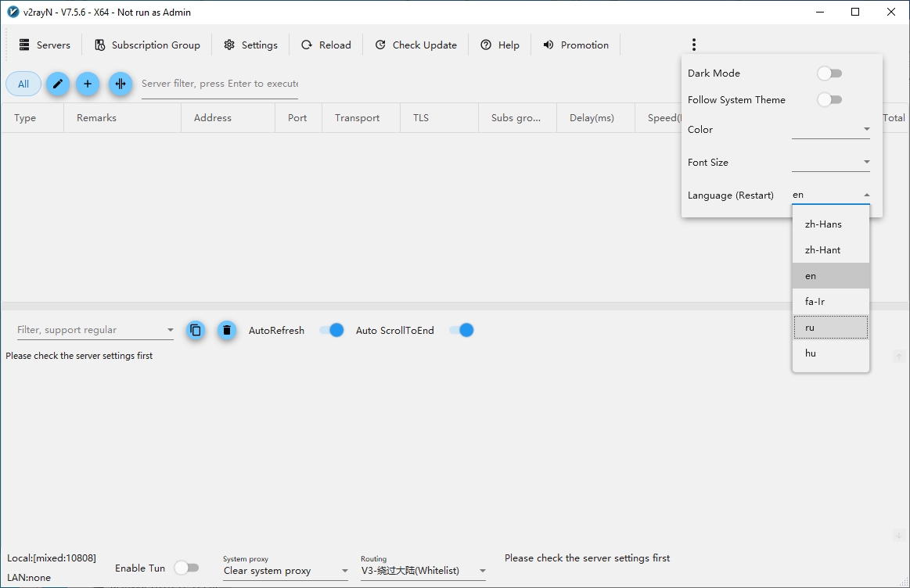Image resolution: width=910 pixels, height=588 pixels.
Task: Sort by the Type column header
Action: [x=33, y=118]
